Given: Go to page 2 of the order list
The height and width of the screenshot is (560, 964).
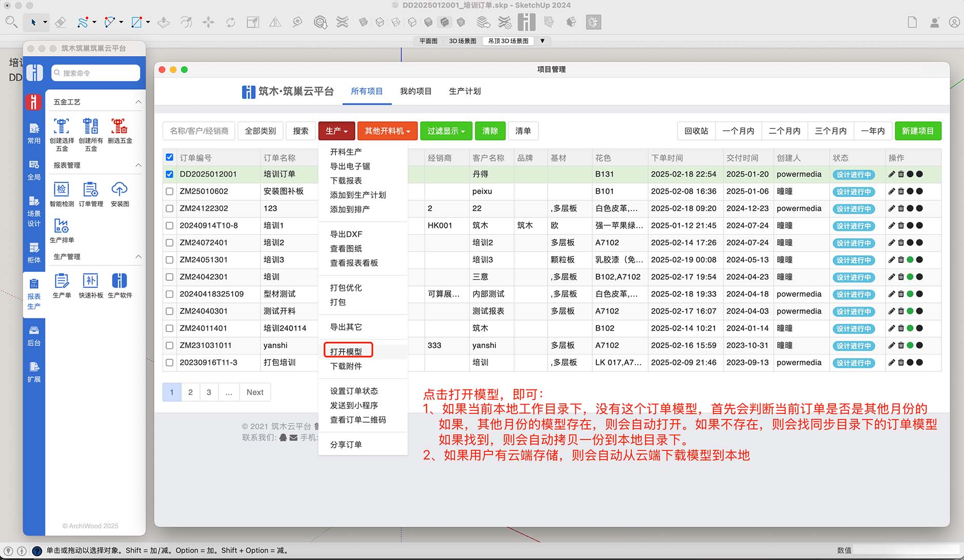Looking at the screenshot, I should tap(190, 392).
